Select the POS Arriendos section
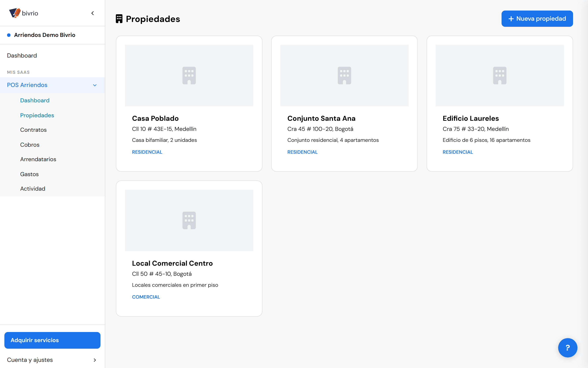The image size is (588, 368). point(52,85)
